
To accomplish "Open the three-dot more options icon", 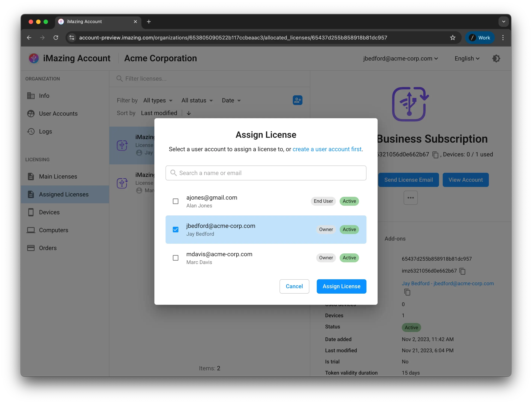I will 411,198.
